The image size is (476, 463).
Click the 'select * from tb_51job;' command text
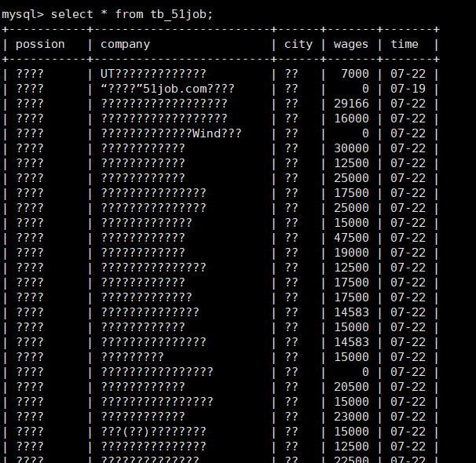132,14
